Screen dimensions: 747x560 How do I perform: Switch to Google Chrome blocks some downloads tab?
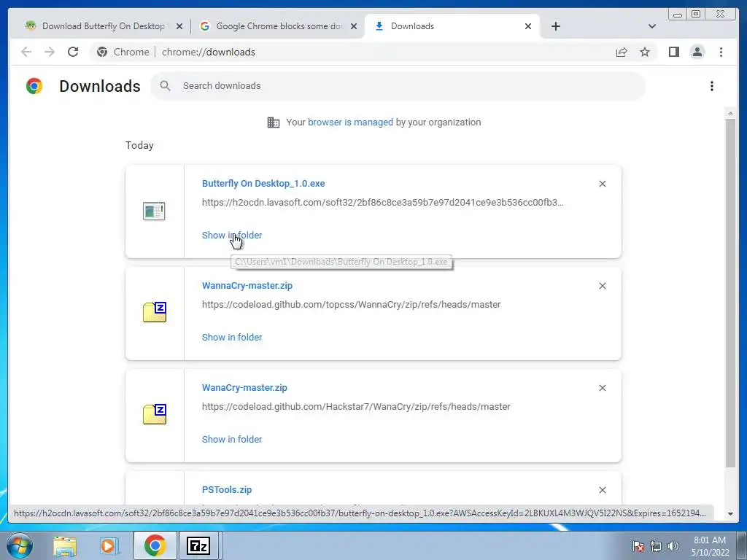click(x=279, y=26)
